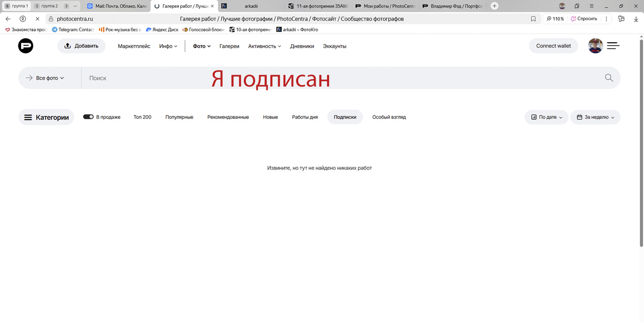Open the hamburger menu near the avatar

pos(613,46)
